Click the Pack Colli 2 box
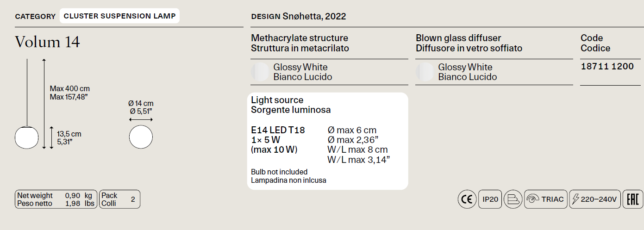The image size is (644, 230). (119, 199)
